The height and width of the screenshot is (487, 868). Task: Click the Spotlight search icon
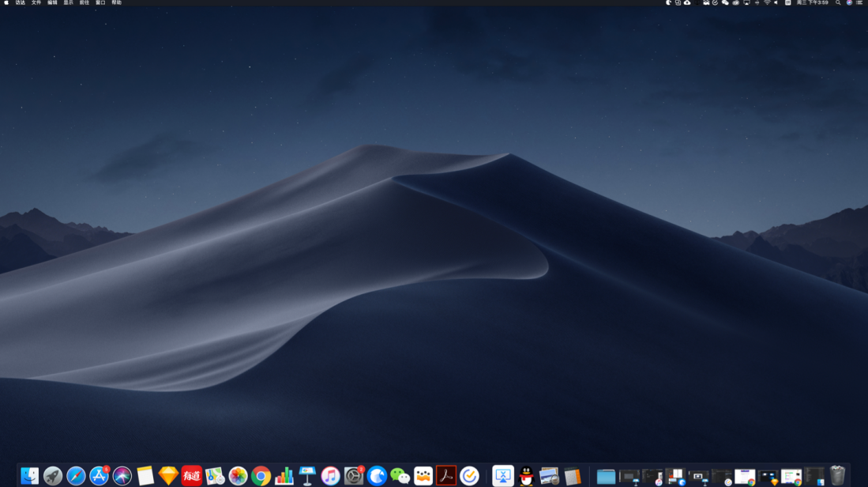click(x=838, y=3)
